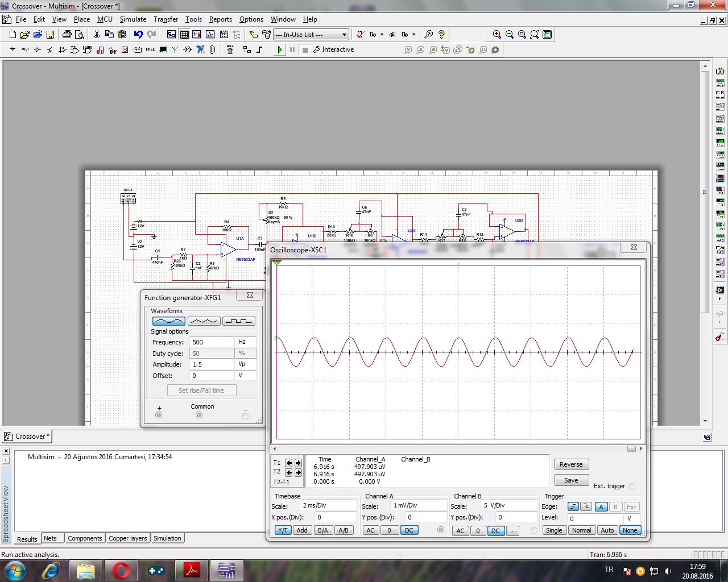Screen dimensions: 728x582
Task: Click the Zoom In magnifier icon
Action: click(x=497, y=35)
